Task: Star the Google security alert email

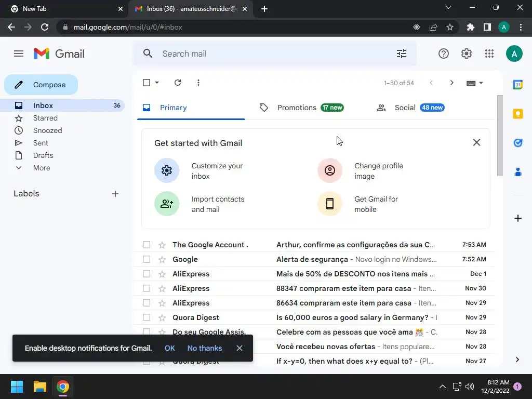Action: [x=162, y=260]
